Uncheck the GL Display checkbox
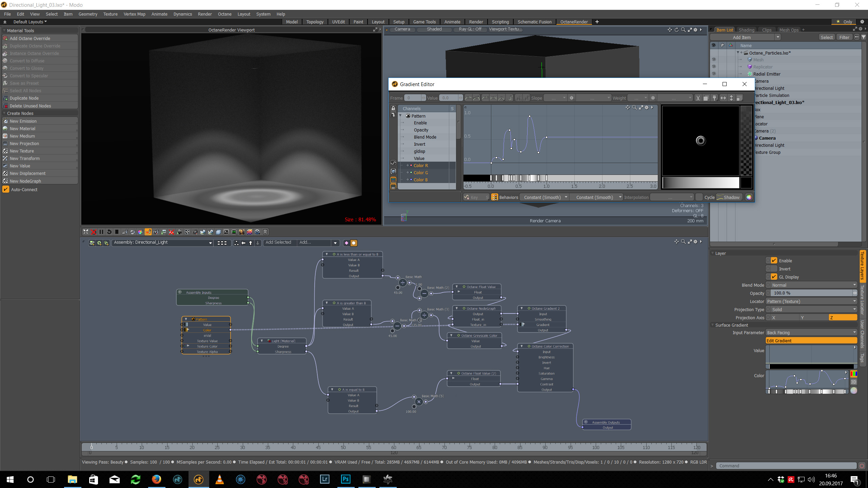Image resolution: width=868 pixels, height=488 pixels. (x=774, y=277)
